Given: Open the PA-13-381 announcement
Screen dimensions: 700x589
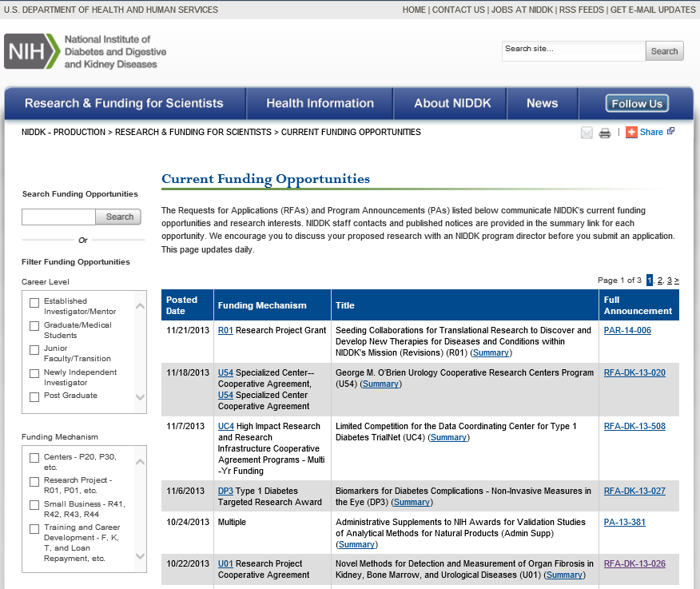Looking at the screenshot, I should click(x=625, y=523).
